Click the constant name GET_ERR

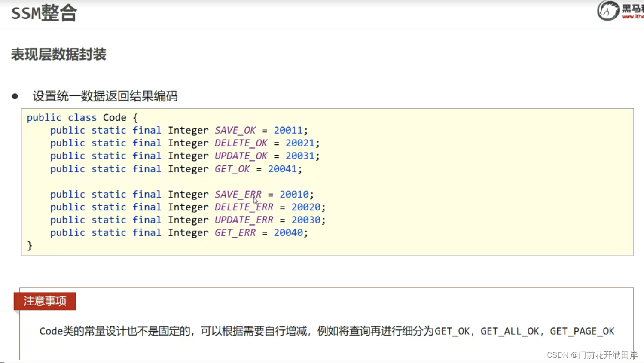(x=235, y=233)
